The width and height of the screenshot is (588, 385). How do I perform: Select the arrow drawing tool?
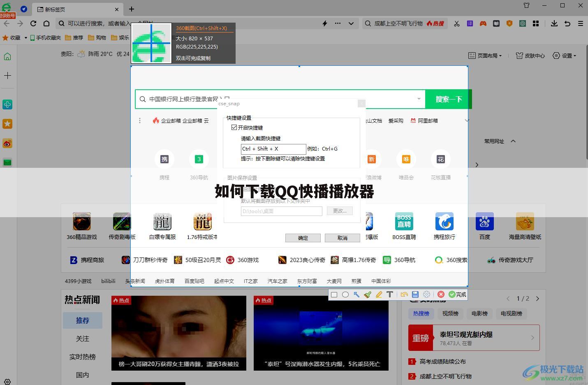click(357, 295)
